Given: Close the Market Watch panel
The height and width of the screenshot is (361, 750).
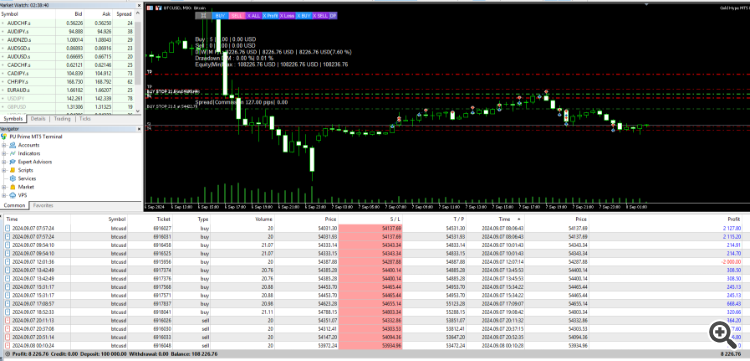Looking at the screenshot, I should point(139,6).
